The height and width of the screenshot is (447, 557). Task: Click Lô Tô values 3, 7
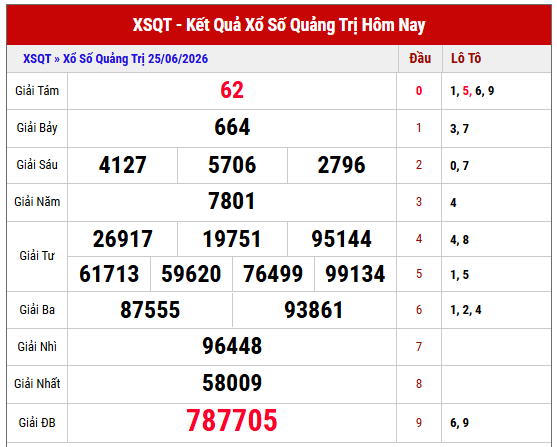coord(459,129)
